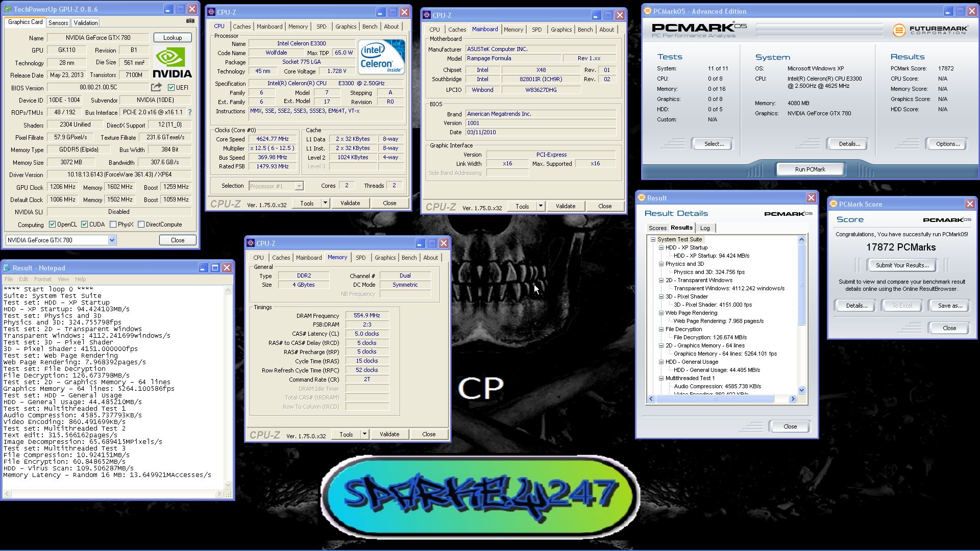
Task: Open the Caches tab in CPU-Z CPU window
Action: pyautogui.click(x=241, y=27)
